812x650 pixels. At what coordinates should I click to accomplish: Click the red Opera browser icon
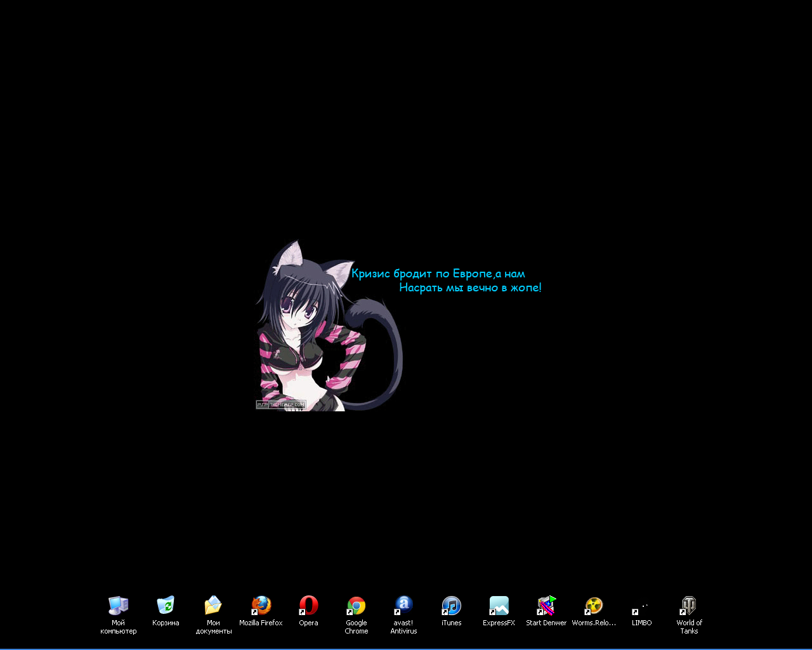(308, 606)
